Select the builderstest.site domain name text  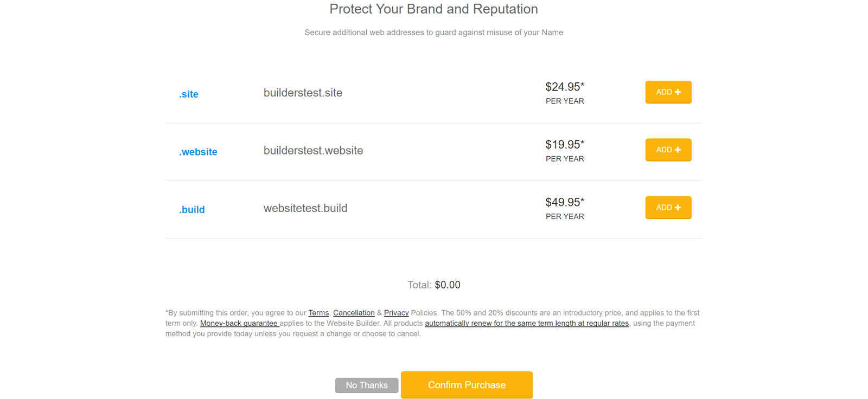[303, 93]
